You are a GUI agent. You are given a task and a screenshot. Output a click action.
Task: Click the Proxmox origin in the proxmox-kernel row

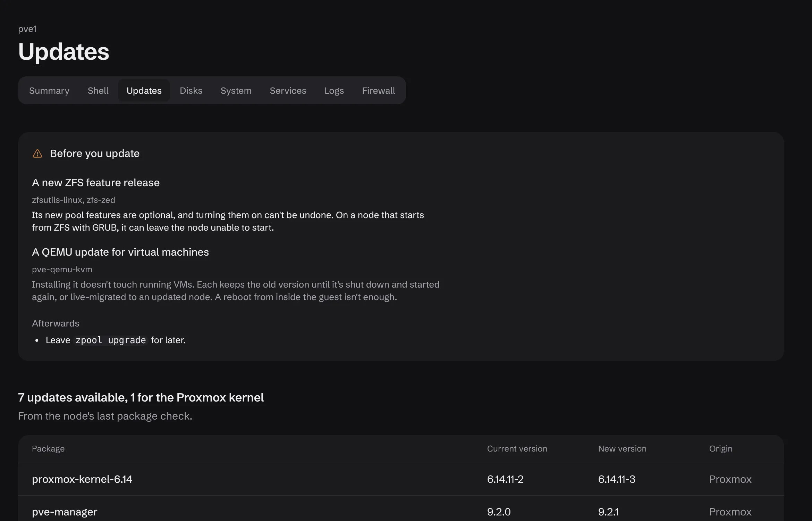[730, 479]
